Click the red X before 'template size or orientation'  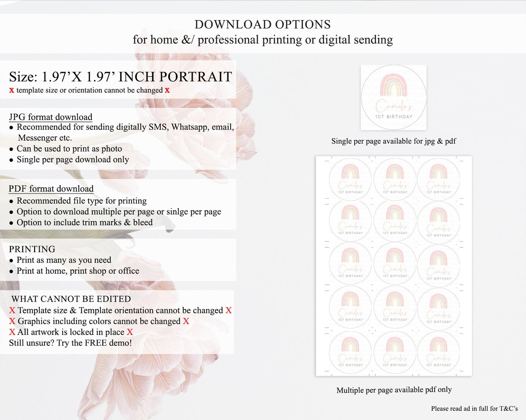click(12, 90)
